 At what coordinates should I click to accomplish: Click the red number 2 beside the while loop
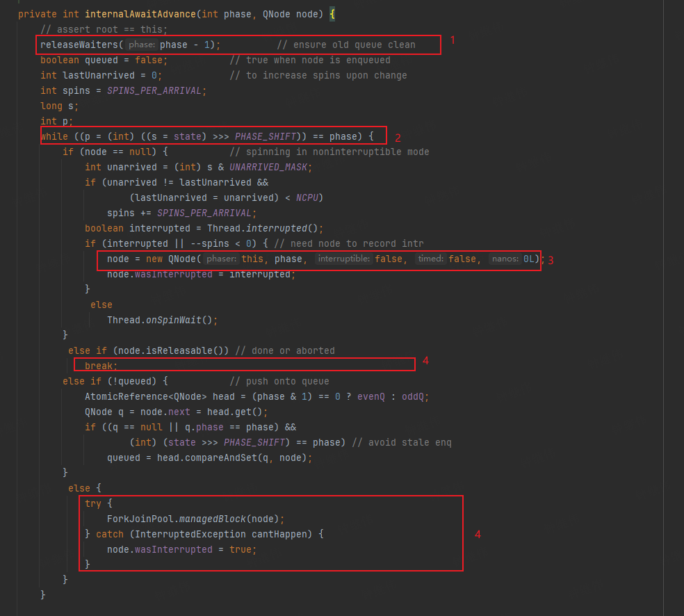click(398, 137)
